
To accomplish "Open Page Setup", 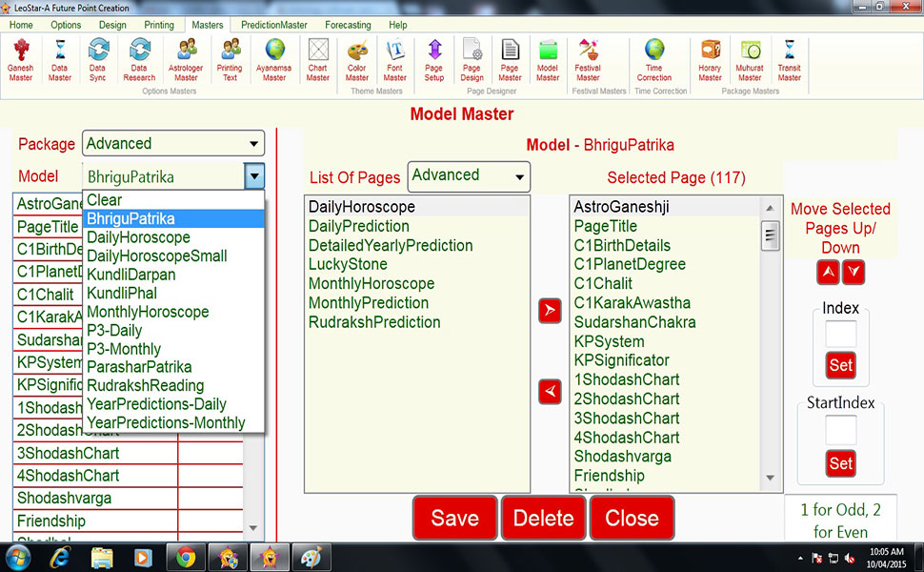I will (x=434, y=60).
